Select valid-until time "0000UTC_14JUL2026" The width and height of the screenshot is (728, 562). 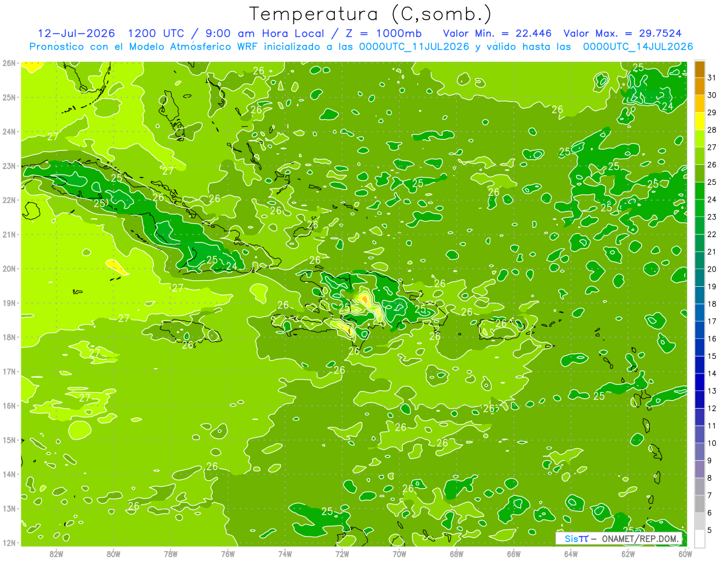tap(638, 46)
